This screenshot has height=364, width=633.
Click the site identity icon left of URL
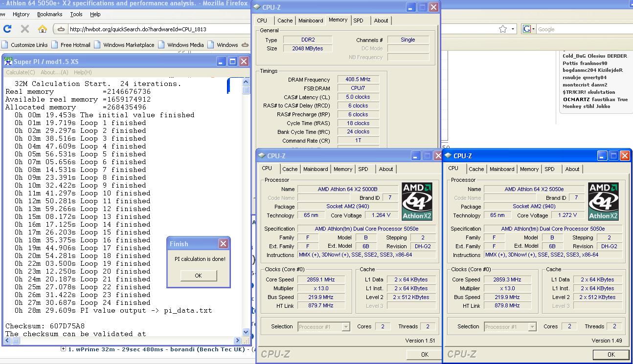[61, 29]
